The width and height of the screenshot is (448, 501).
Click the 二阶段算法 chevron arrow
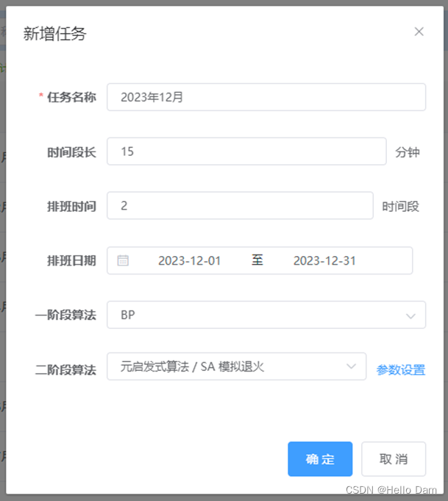351,366
